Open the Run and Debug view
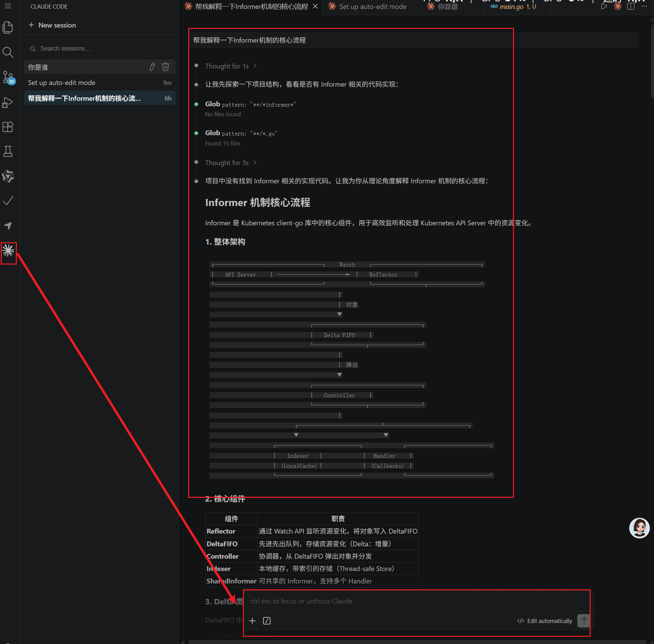654x644 pixels. [8, 102]
